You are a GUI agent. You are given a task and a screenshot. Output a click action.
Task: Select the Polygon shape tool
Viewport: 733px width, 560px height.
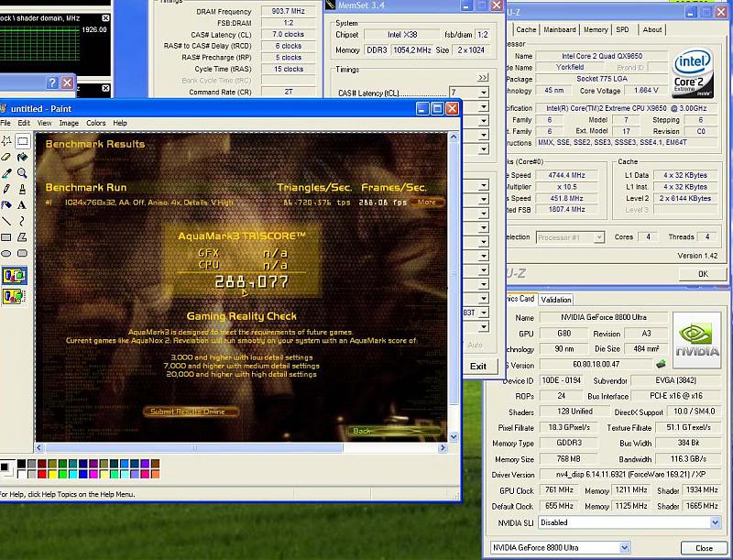[22, 237]
